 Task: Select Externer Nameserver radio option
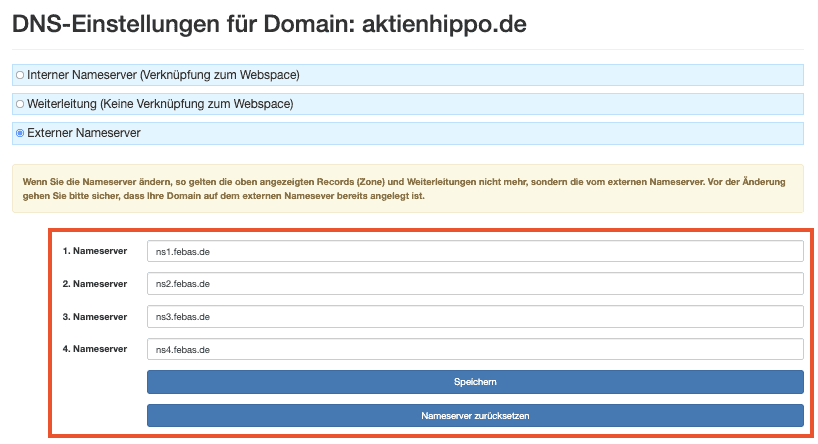20,133
